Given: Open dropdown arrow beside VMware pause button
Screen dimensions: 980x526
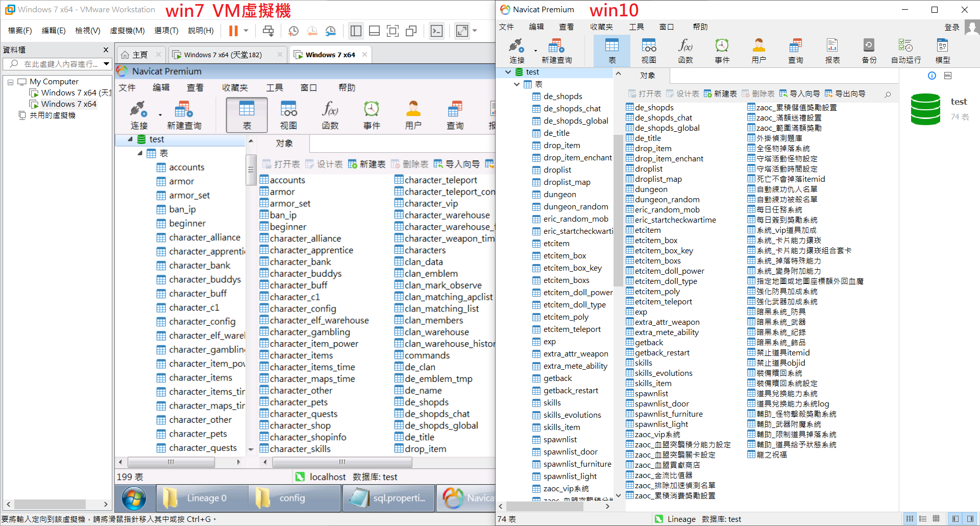Looking at the screenshot, I should click(246, 31).
